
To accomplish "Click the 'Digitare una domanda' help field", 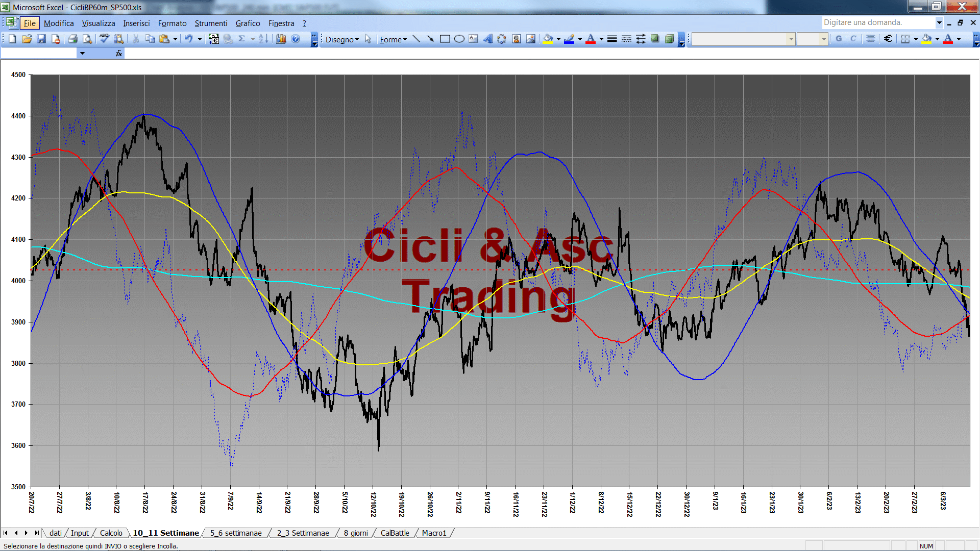I will [x=878, y=22].
